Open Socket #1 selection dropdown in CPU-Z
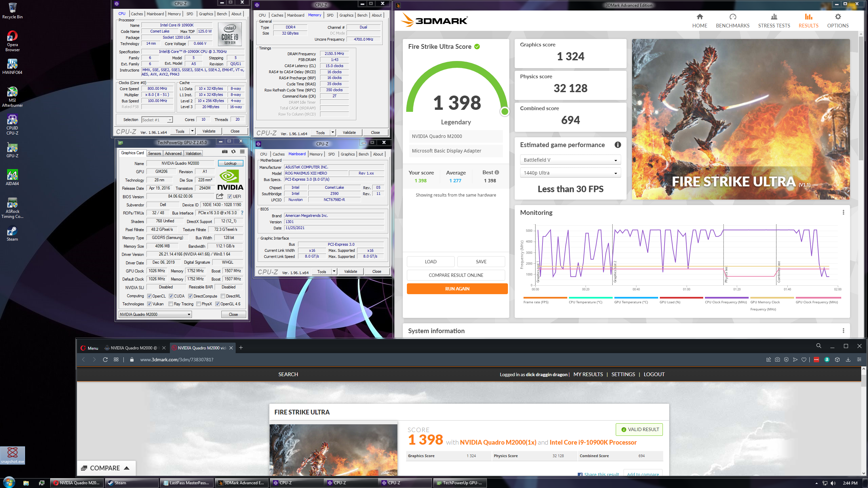Viewport: 868px width, 488px height. coord(157,120)
